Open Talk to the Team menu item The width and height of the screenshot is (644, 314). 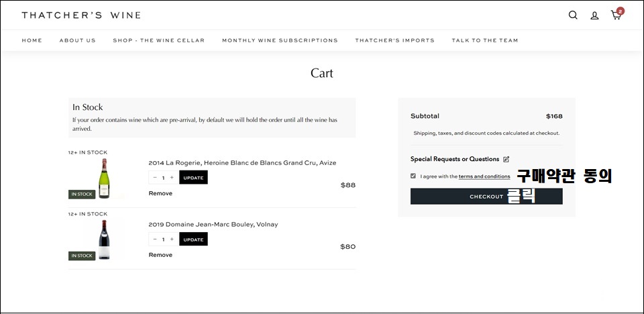coord(484,40)
